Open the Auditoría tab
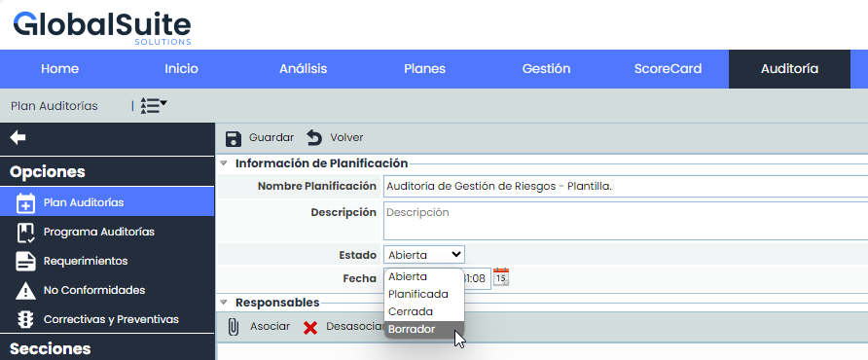Screen dimensions: 868x360 tap(789, 69)
